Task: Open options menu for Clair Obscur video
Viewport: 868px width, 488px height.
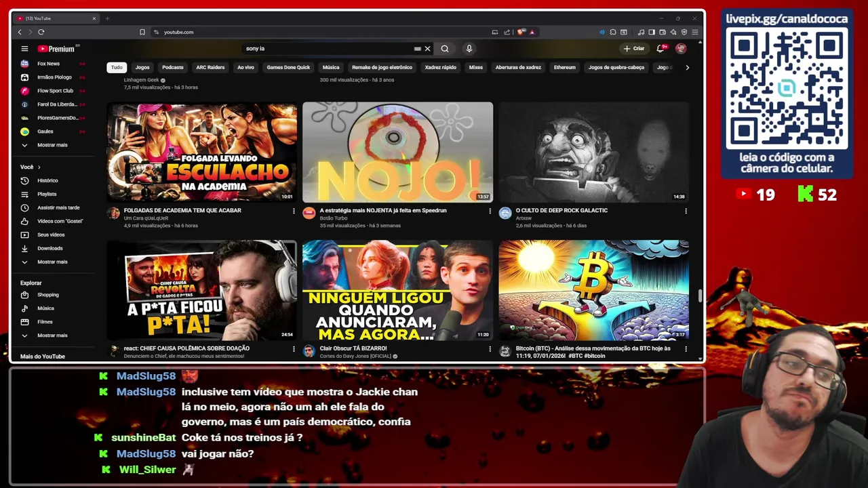Action: 490,349
